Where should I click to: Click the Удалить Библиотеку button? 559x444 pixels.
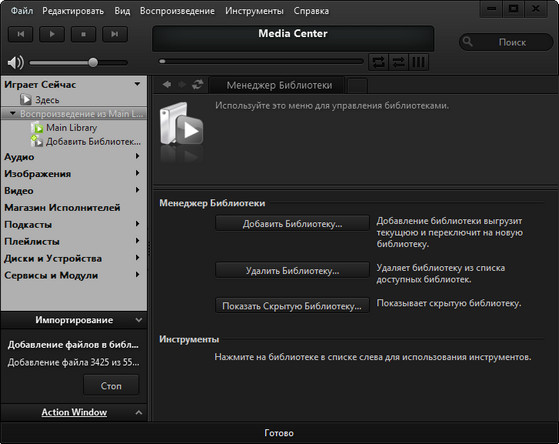click(292, 271)
